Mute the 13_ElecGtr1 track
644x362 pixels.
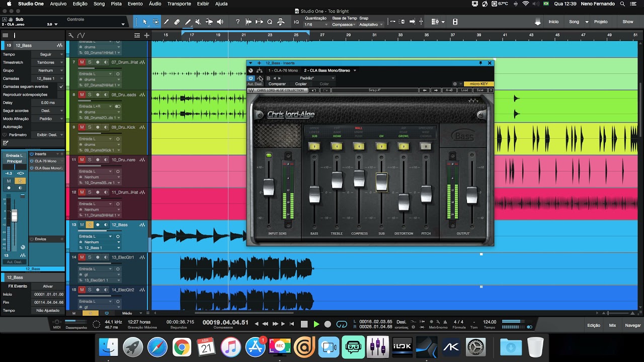pyautogui.click(x=82, y=257)
